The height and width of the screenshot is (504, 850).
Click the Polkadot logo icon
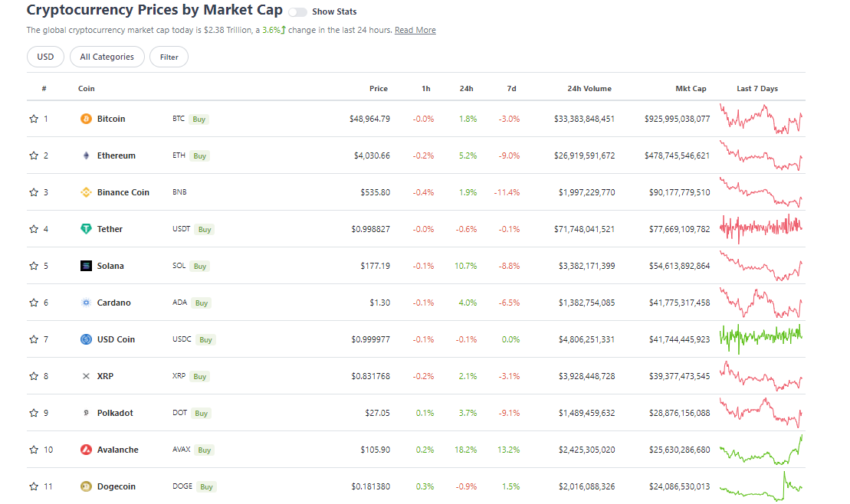point(86,413)
